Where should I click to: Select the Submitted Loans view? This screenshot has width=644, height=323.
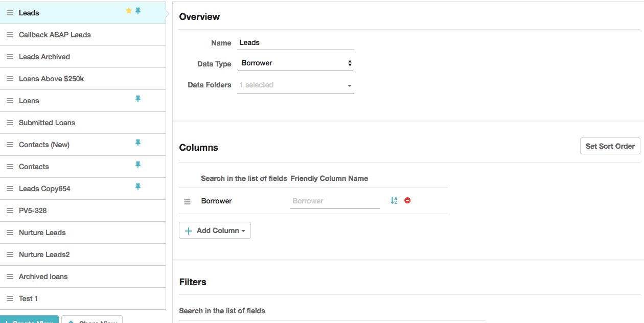pyautogui.click(x=83, y=123)
